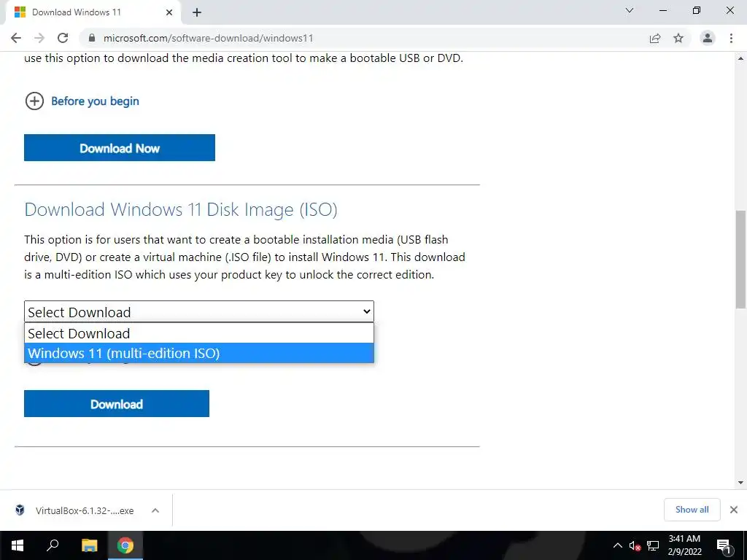Image resolution: width=747 pixels, height=560 pixels.
Task: Open the tab search chevron
Action: [630, 10]
